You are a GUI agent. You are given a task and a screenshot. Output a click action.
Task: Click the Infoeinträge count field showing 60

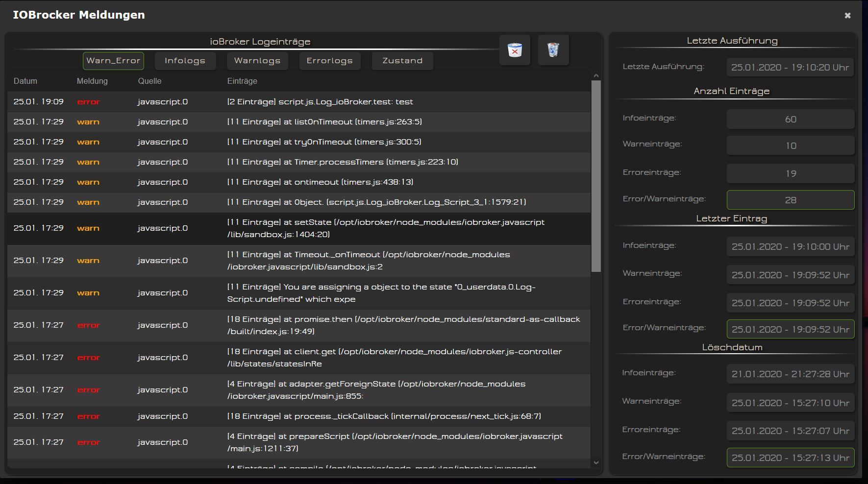[790, 119]
